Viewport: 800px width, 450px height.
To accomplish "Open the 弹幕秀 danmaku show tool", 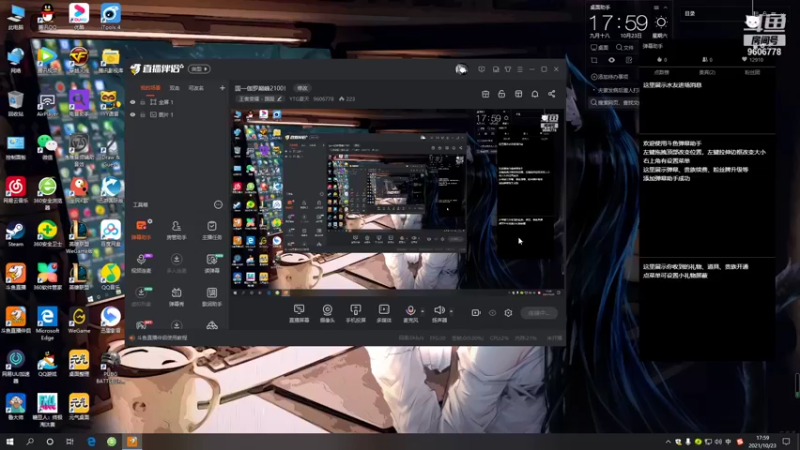I will (176, 296).
